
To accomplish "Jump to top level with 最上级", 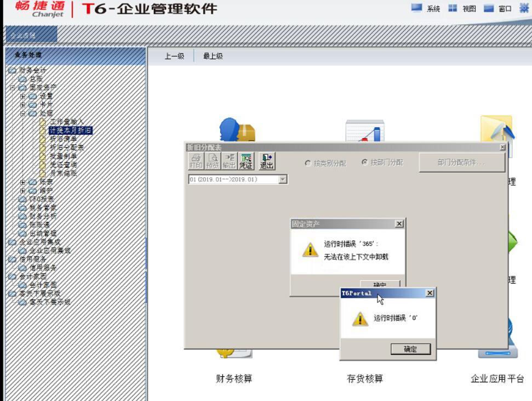I will 213,56.
